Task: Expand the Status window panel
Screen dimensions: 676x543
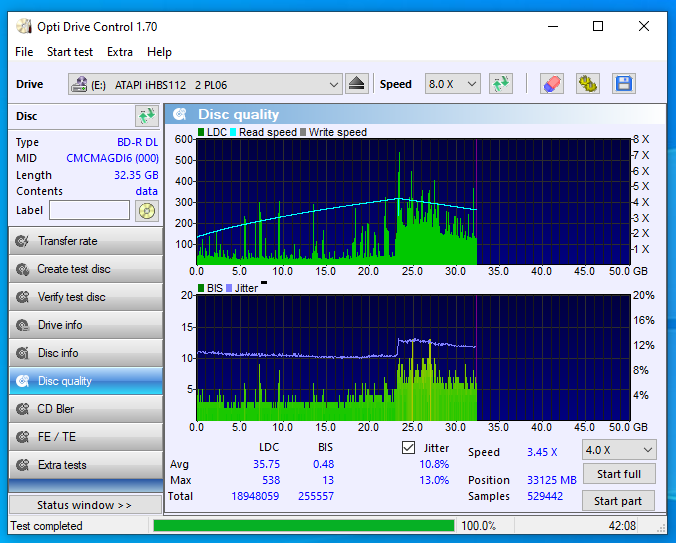Action: (x=85, y=505)
